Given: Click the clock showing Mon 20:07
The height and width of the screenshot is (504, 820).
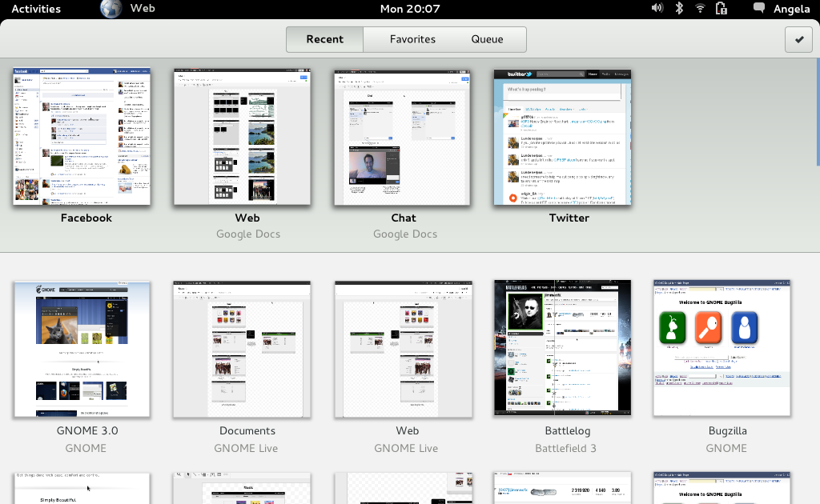Looking at the screenshot, I should click(409, 9).
